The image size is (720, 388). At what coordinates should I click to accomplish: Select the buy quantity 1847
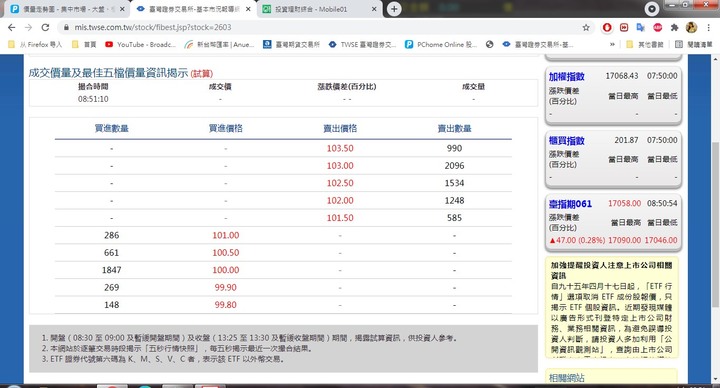[x=112, y=270]
